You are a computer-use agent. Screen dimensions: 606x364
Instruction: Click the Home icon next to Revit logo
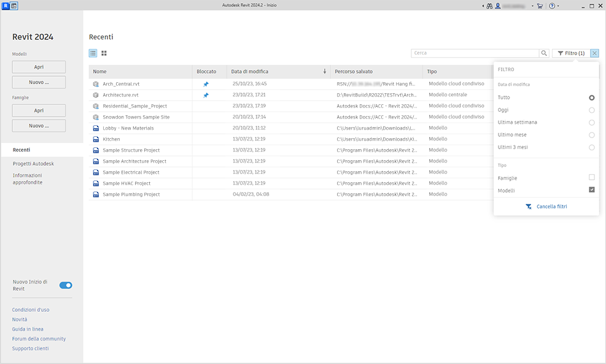14,6
